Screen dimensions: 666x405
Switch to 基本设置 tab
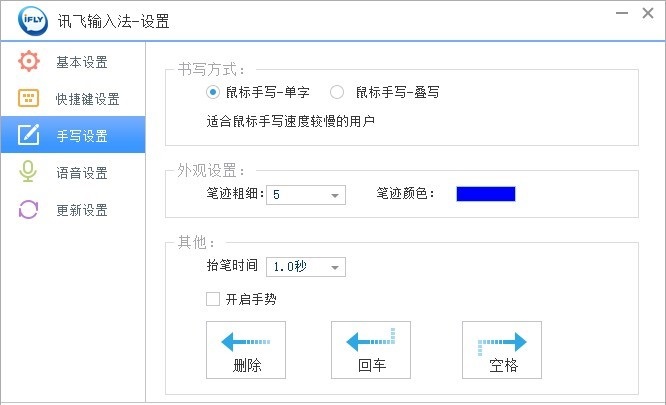(x=82, y=62)
